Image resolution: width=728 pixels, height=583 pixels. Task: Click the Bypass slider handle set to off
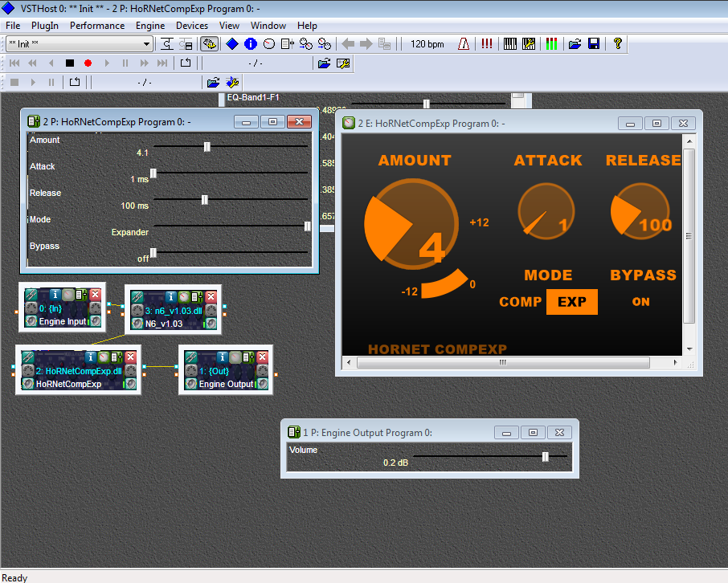(153, 252)
